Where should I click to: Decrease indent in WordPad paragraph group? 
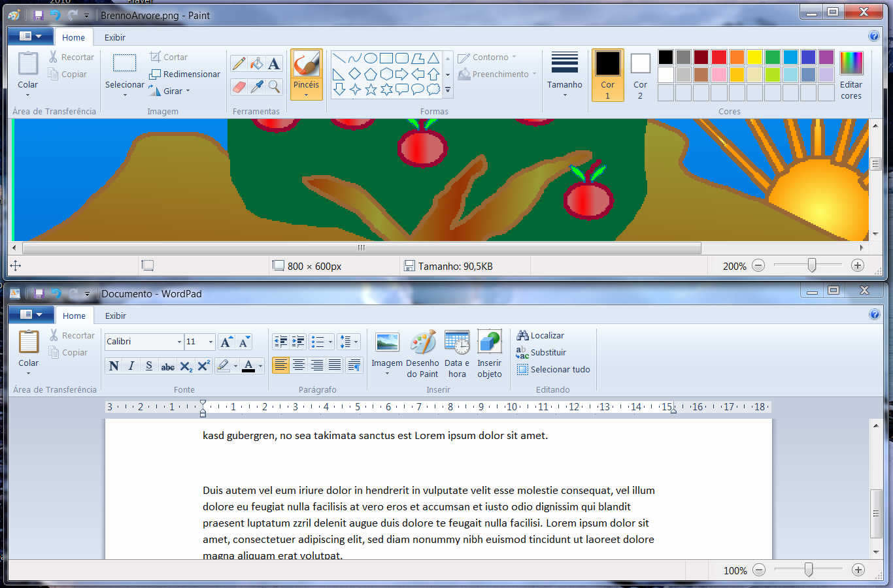click(280, 342)
